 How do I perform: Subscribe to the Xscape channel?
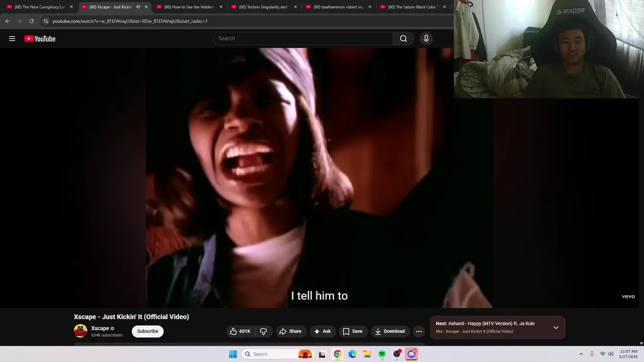coord(148,331)
